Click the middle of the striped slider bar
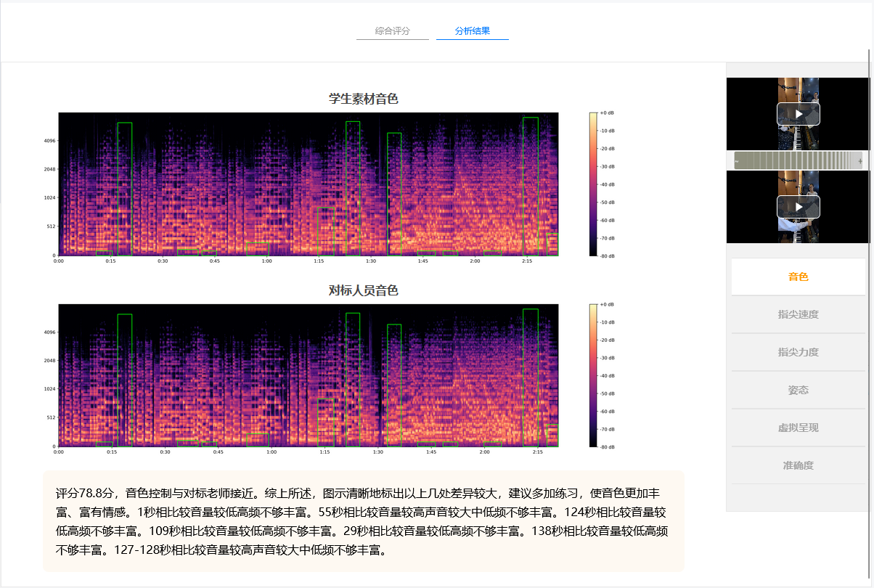 [x=798, y=161]
